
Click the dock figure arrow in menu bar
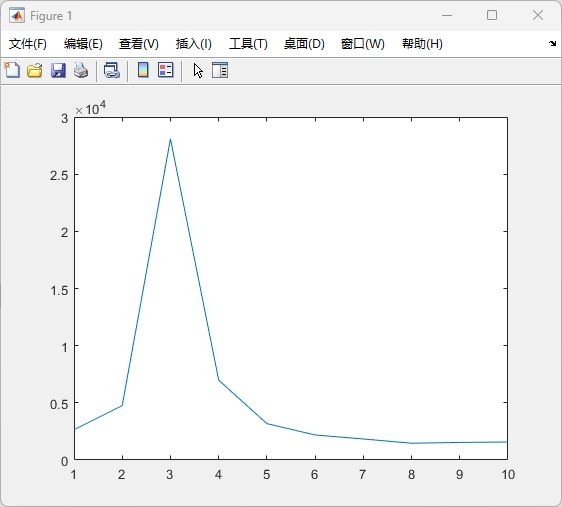pos(552,44)
